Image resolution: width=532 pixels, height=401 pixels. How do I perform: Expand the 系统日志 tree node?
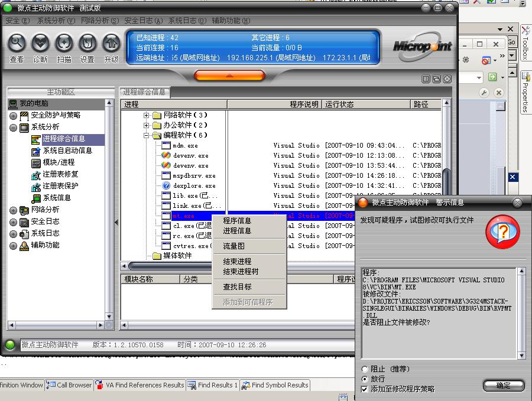pos(13,234)
